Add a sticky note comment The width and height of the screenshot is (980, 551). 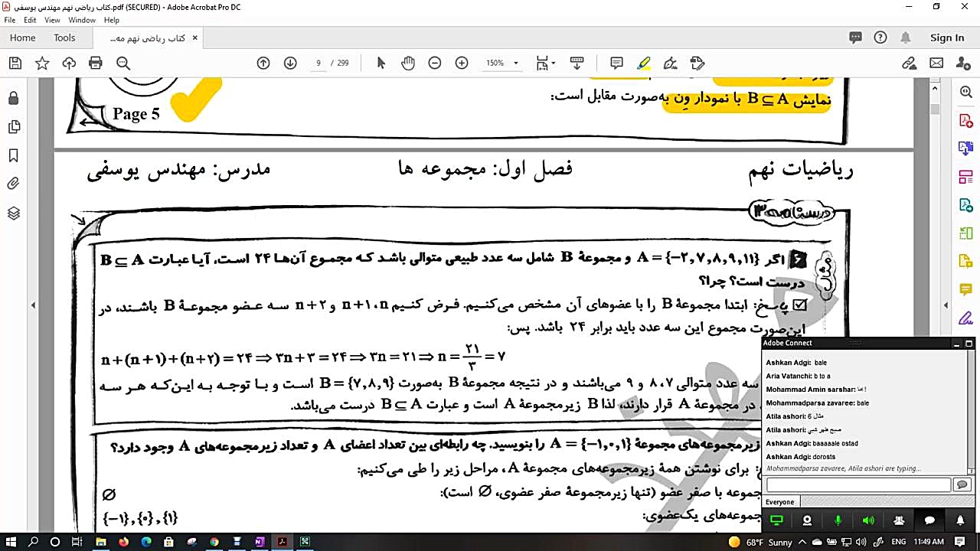click(616, 64)
